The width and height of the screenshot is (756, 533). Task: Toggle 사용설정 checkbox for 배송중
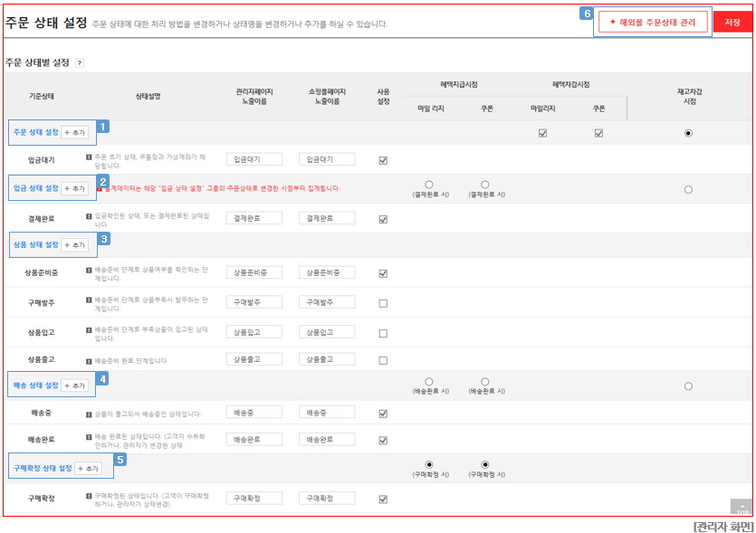click(x=383, y=414)
